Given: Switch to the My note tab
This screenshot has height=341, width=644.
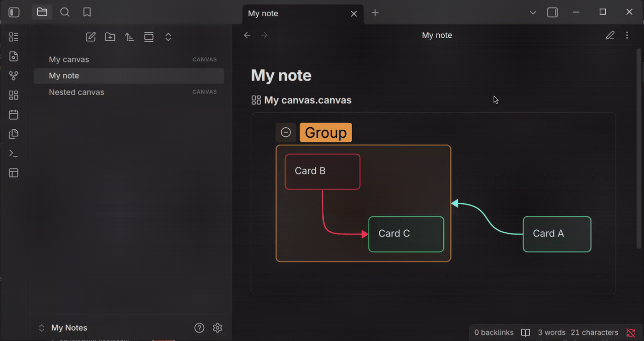Looking at the screenshot, I should click(x=302, y=14).
